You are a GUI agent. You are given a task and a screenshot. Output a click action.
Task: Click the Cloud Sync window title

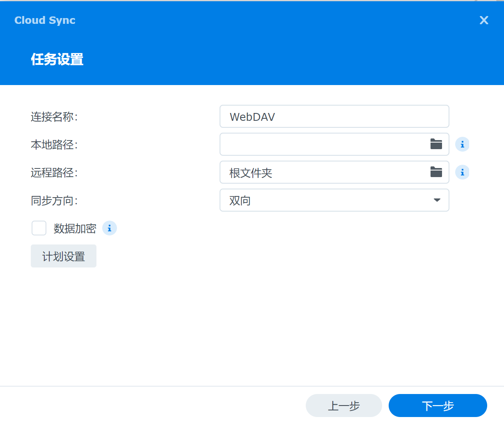[45, 20]
